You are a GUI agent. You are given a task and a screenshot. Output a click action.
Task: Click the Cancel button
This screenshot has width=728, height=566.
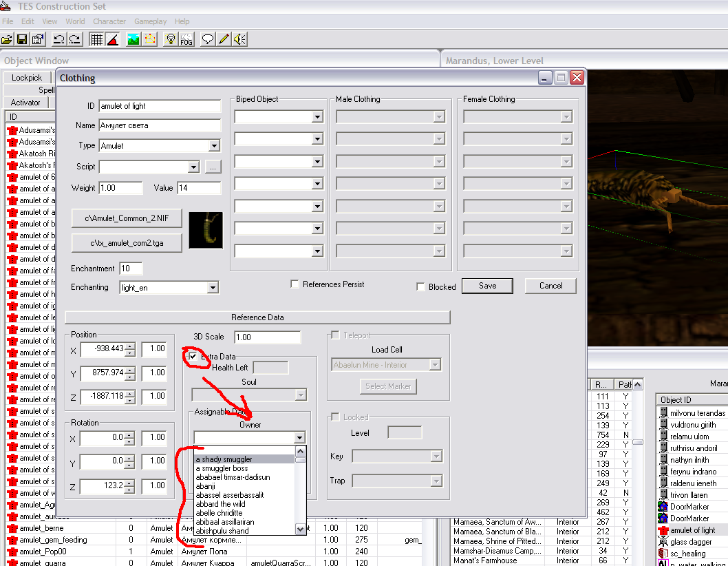550,286
